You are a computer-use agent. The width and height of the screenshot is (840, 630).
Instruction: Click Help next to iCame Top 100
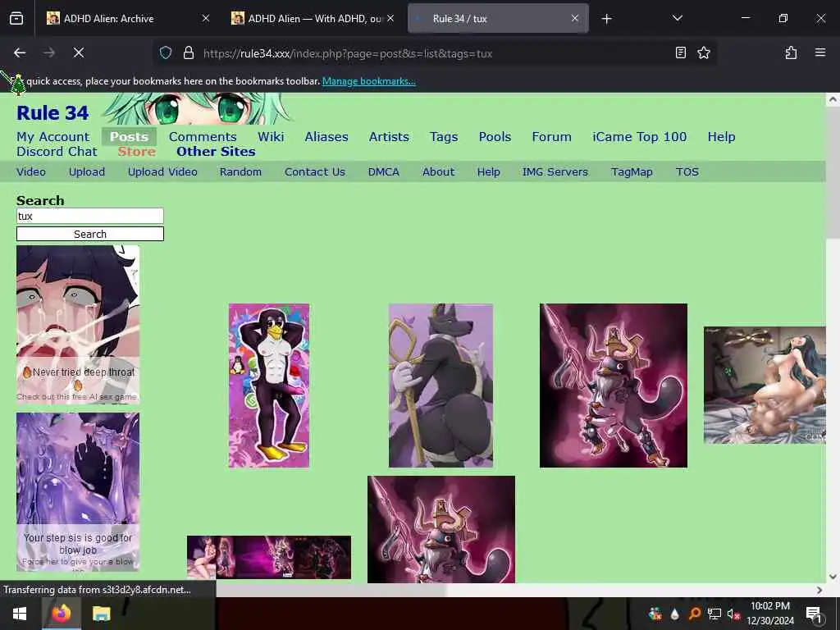721,137
